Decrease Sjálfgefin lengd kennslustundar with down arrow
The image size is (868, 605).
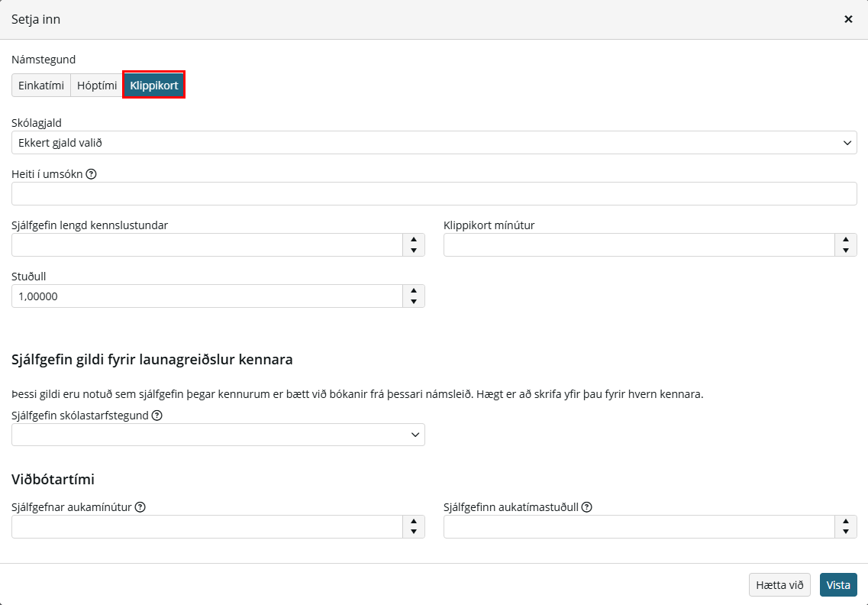(x=414, y=251)
